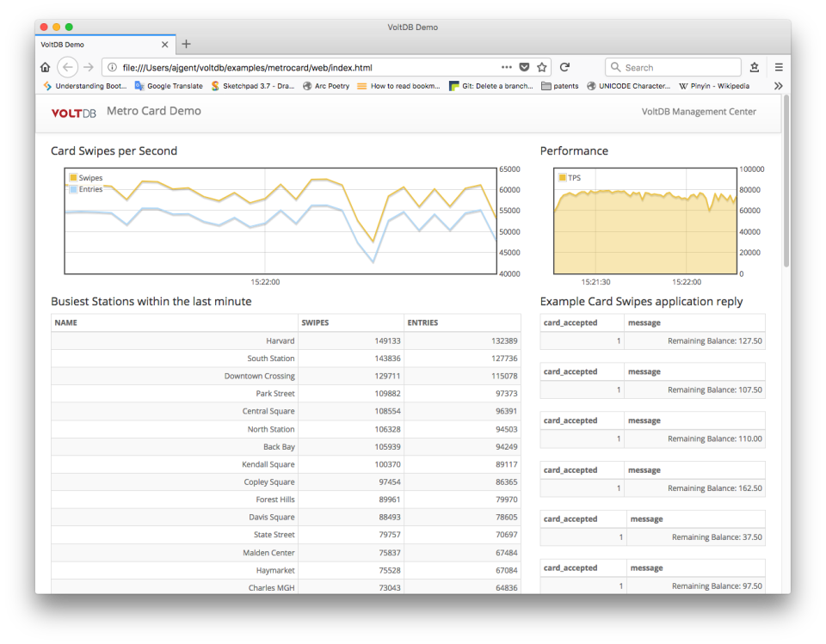Click Copley Square station name
The height and width of the screenshot is (644, 826).
coord(269,481)
